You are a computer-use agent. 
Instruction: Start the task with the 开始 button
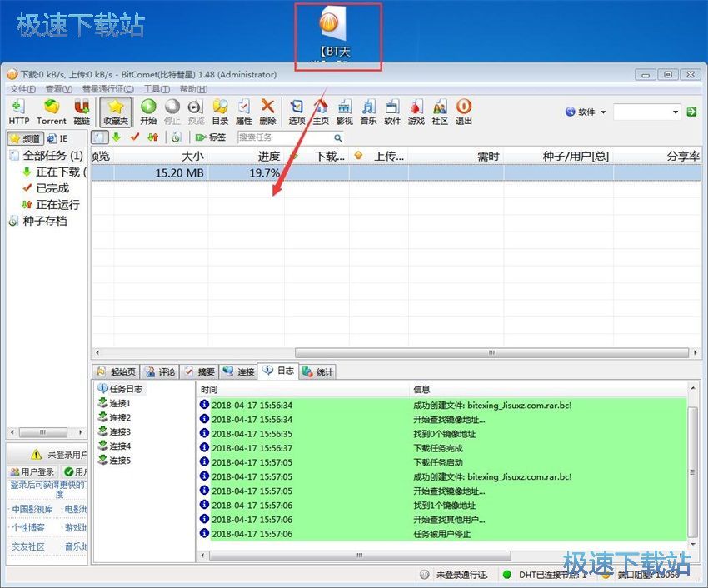click(148, 112)
